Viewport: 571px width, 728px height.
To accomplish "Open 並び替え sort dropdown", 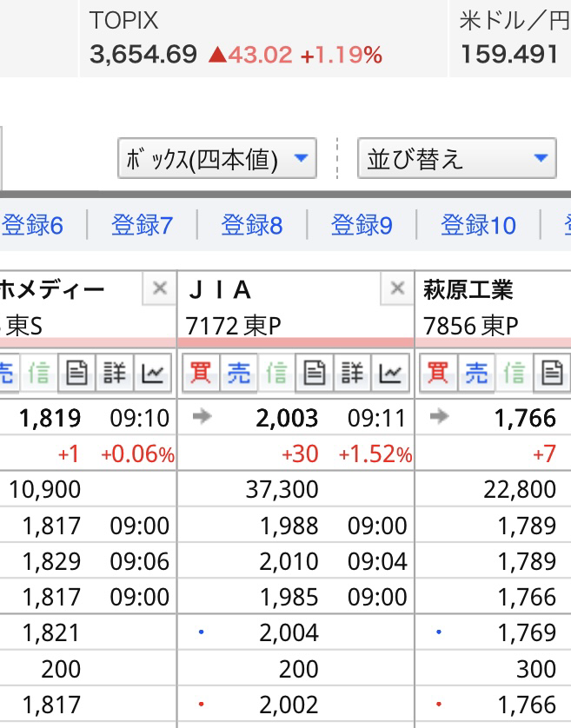I will (456, 158).
